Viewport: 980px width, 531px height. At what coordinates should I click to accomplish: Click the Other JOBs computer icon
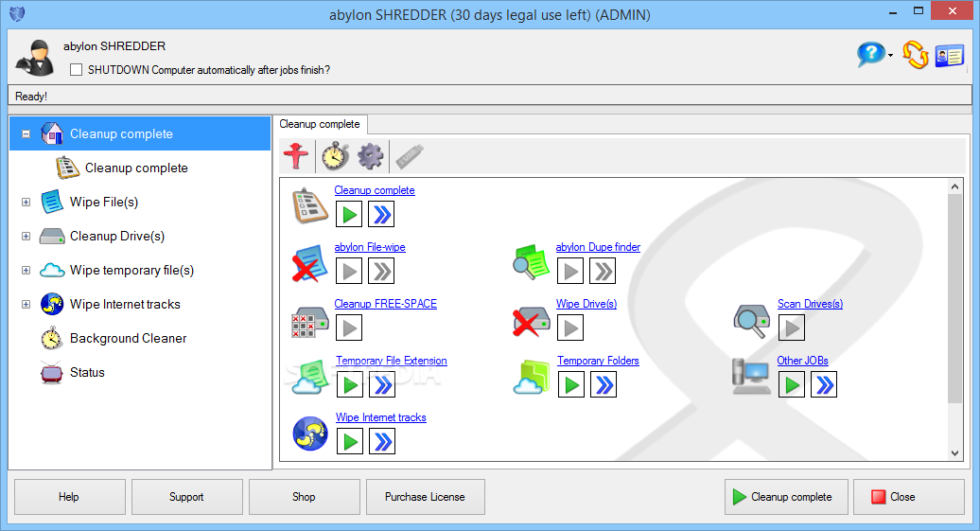click(x=752, y=377)
